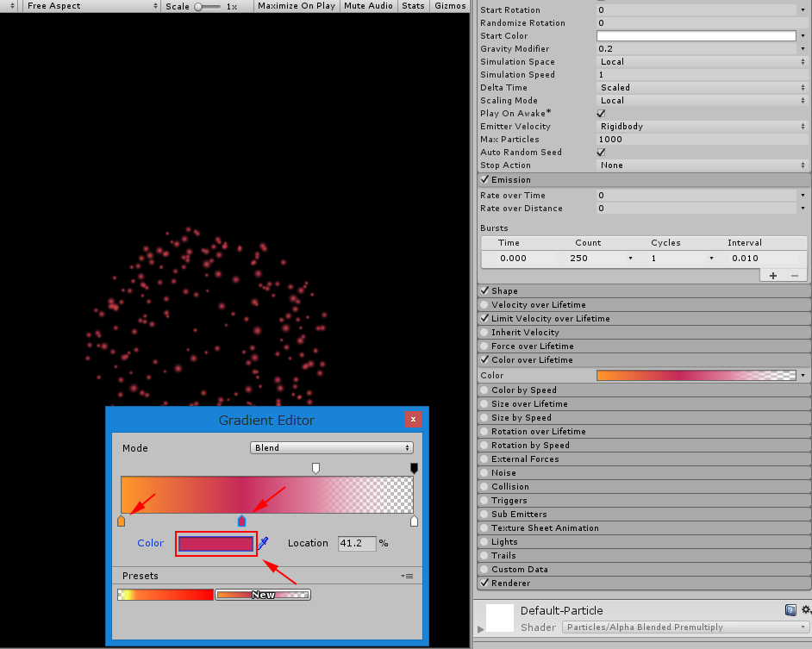Disable the Shape module
This screenshot has width=812, height=649.
coord(484,290)
